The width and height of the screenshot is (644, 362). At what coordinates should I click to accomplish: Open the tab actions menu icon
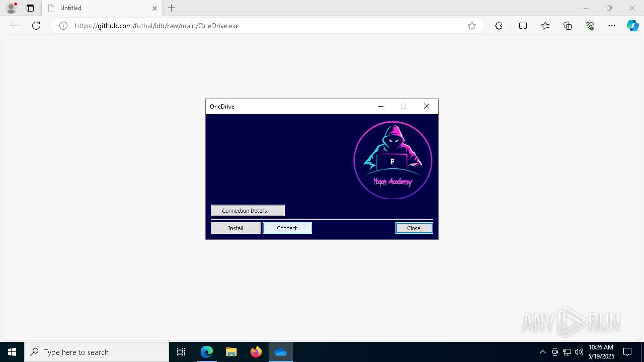pyautogui.click(x=30, y=8)
